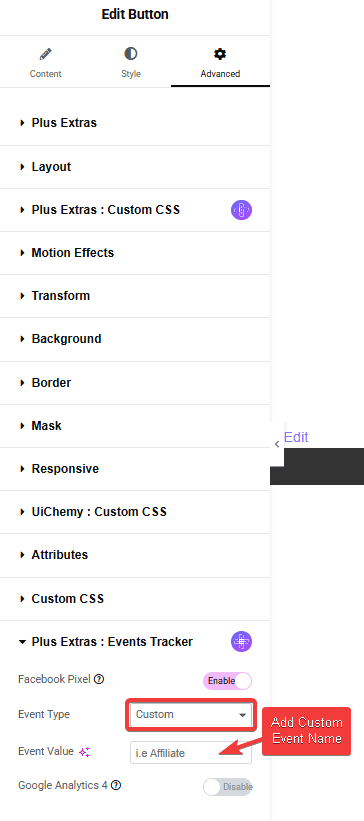Expand the Transform section
The height and width of the screenshot is (821, 364).
tap(135, 296)
